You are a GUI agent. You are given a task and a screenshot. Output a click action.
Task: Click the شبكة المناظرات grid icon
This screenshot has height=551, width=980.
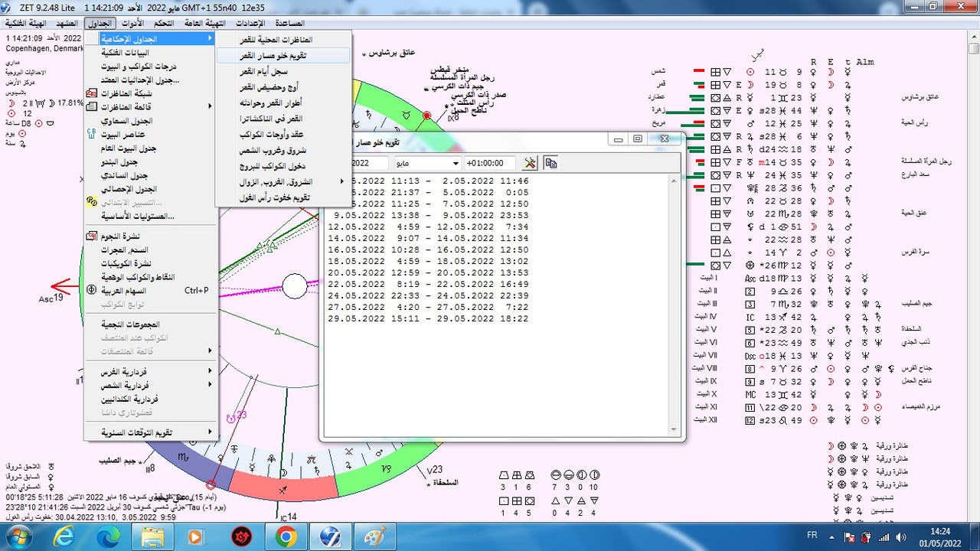[93, 93]
